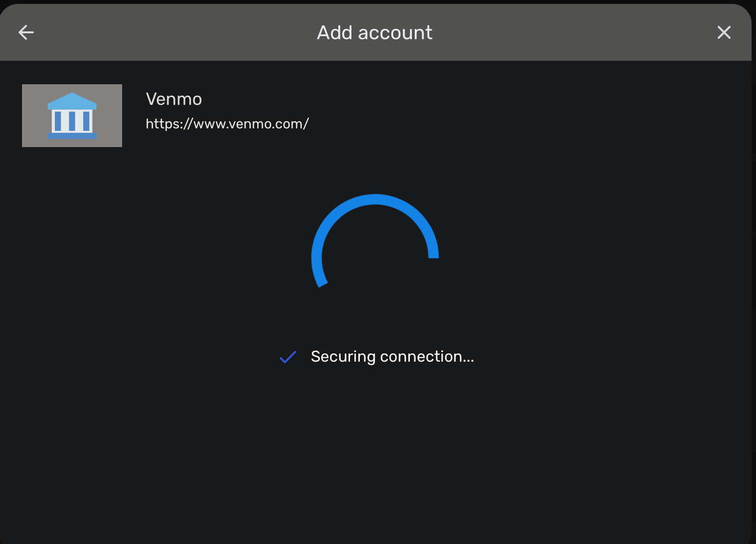Close the Add account dialog
The width and height of the screenshot is (756, 544).
click(724, 32)
